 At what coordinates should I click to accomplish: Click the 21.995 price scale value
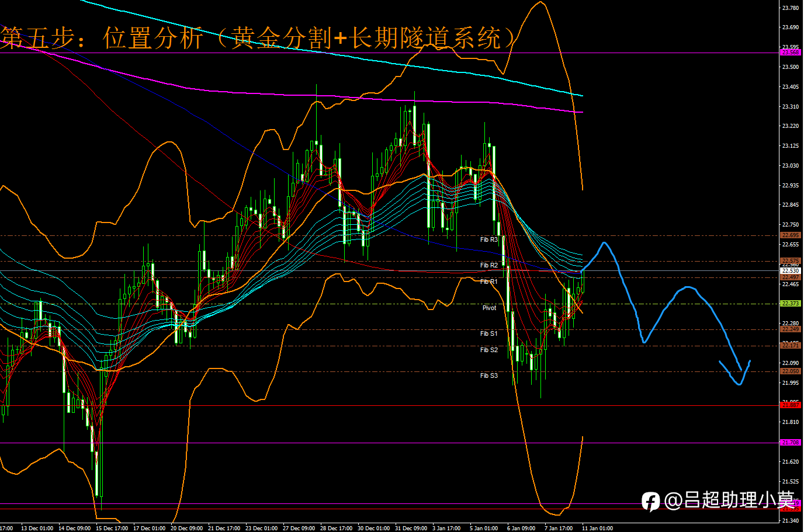point(791,383)
